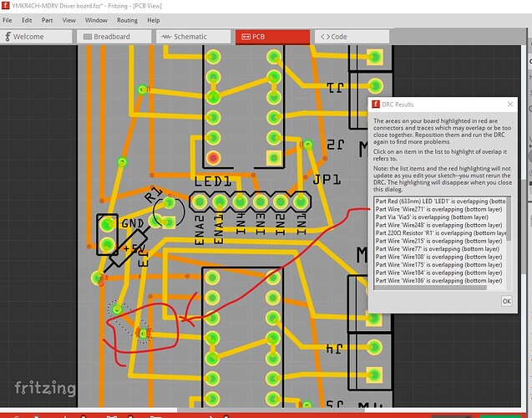Click the round J4 connector pad

coord(374,348)
